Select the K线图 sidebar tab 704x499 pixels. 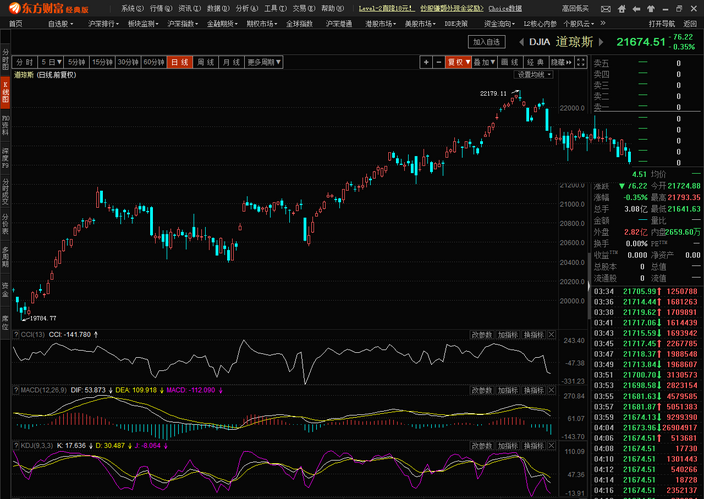point(5,92)
